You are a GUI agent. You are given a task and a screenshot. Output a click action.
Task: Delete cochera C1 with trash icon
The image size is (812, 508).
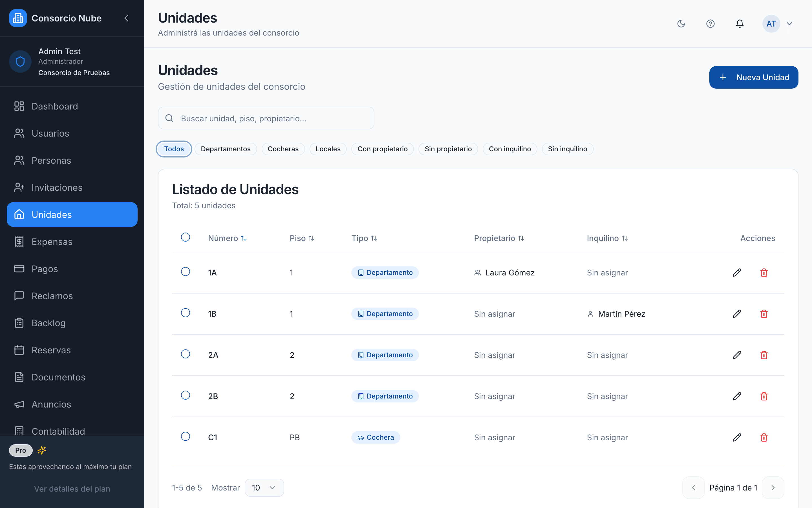pos(764,437)
